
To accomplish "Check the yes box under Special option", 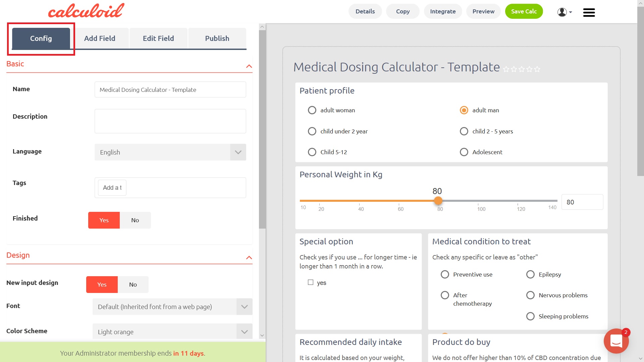I will tap(310, 283).
